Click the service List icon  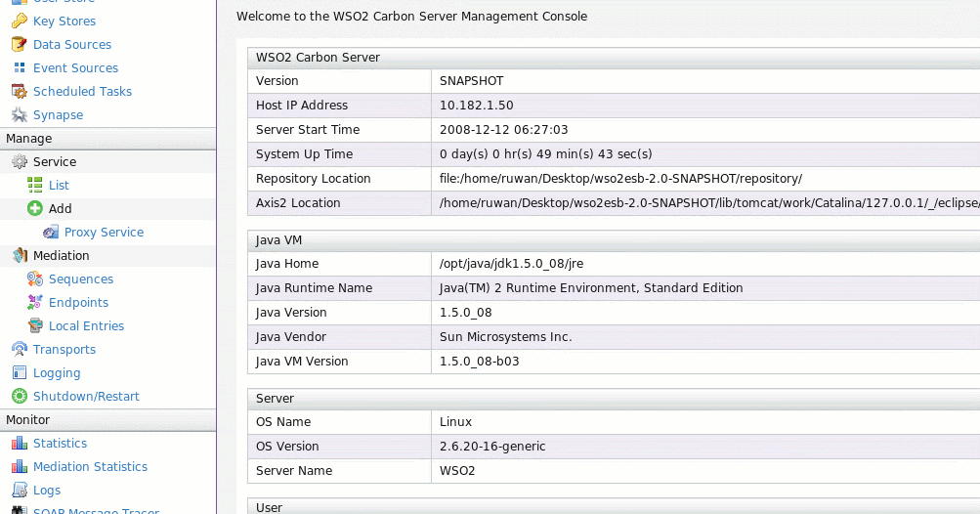(x=35, y=185)
